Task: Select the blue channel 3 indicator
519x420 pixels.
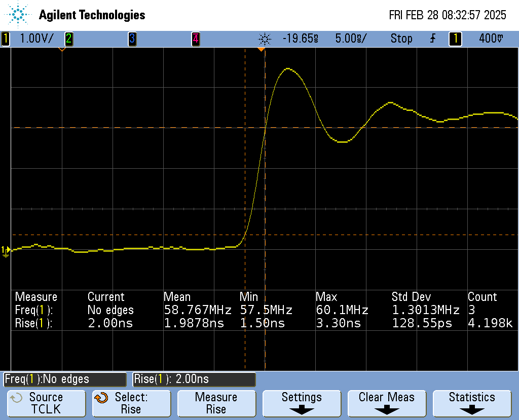Action: (132, 39)
